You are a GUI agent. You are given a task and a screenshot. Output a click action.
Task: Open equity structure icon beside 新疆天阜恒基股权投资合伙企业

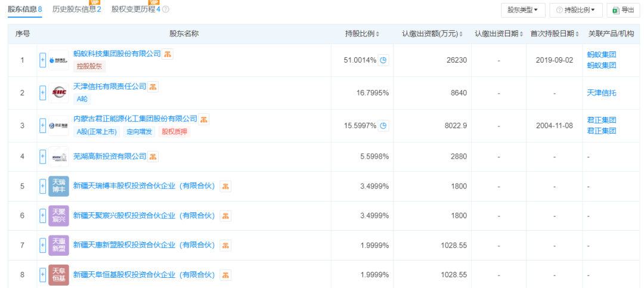225,275
